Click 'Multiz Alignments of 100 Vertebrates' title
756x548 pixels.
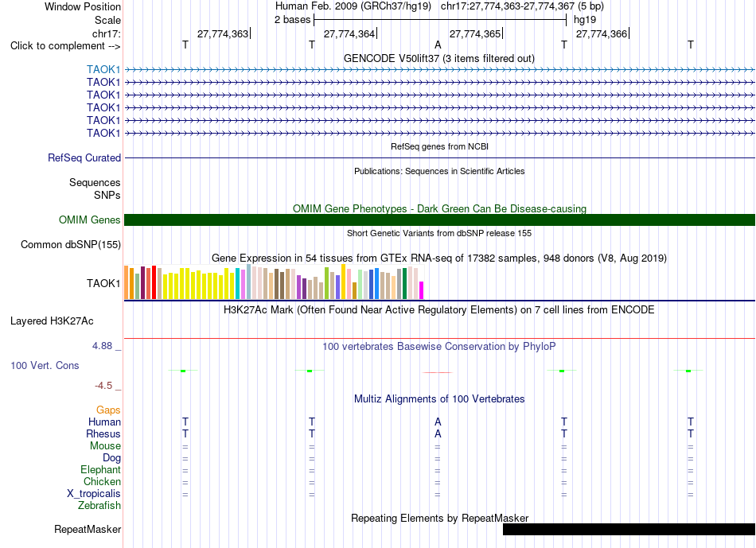(439, 399)
